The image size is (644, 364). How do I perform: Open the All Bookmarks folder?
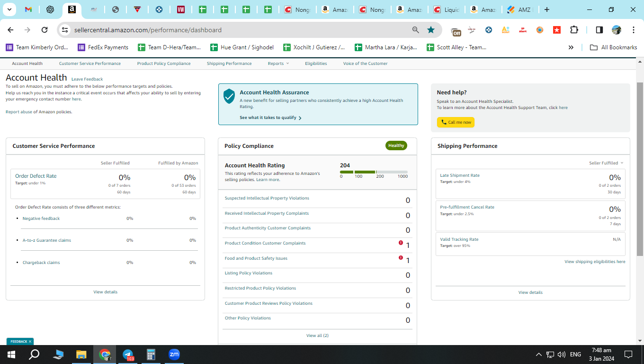click(x=613, y=47)
